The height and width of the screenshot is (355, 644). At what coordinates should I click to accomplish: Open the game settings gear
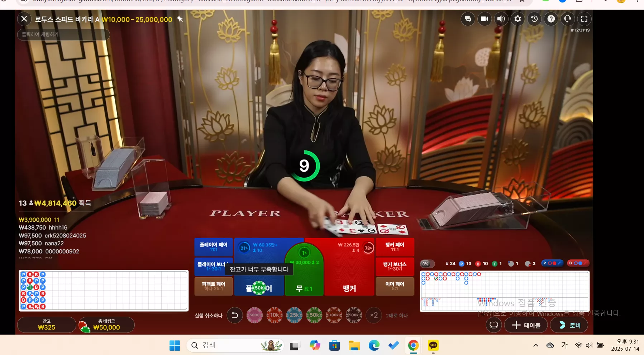(x=517, y=19)
